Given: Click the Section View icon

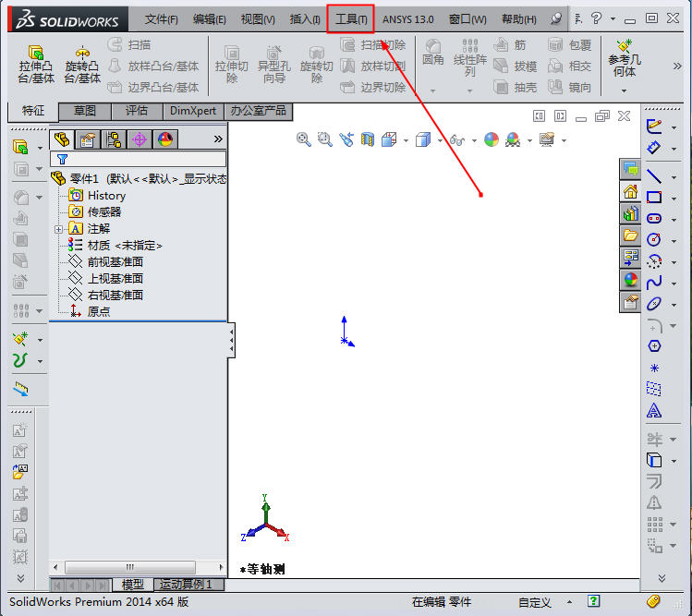Looking at the screenshot, I should (x=368, y=139).
